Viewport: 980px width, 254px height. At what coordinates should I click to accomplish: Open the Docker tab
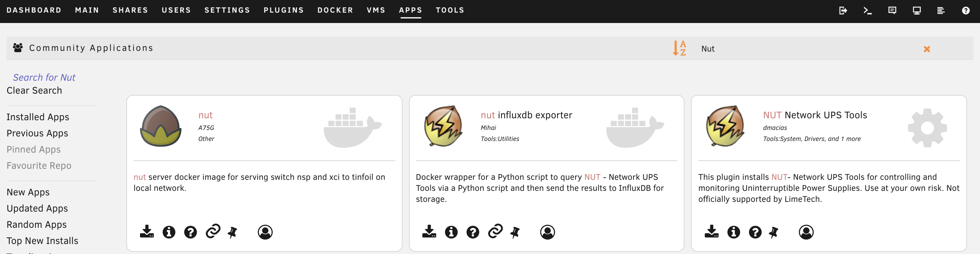click(x=335, y=10)
